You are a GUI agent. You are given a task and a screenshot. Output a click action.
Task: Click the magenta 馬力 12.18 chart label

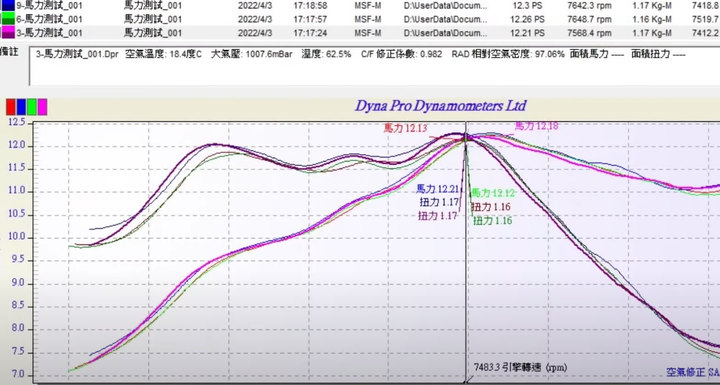point(536,126)
